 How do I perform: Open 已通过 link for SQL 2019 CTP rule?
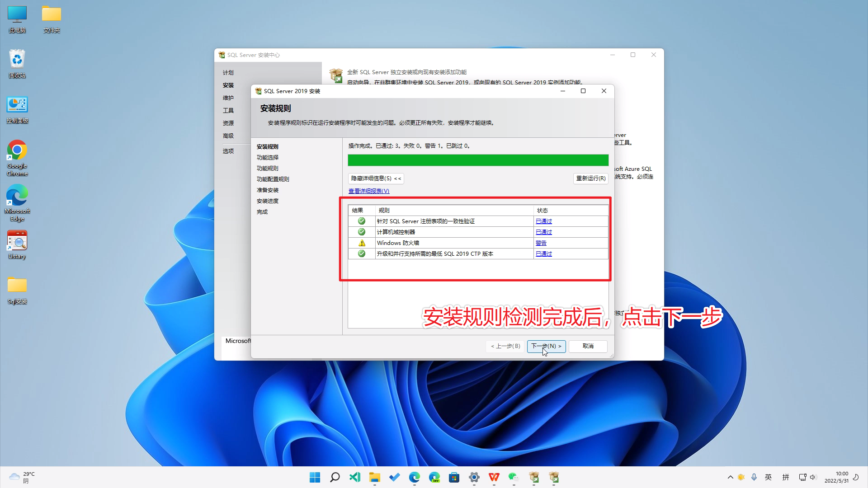click(543, 253)
